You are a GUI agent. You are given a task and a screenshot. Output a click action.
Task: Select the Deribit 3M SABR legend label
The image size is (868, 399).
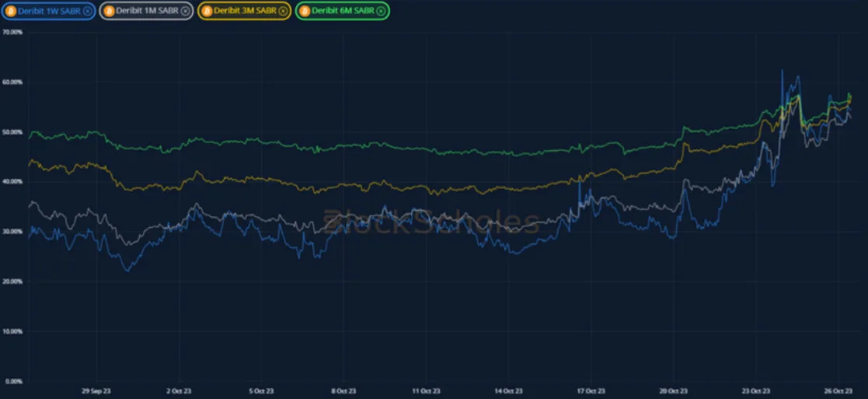[245, 11]
